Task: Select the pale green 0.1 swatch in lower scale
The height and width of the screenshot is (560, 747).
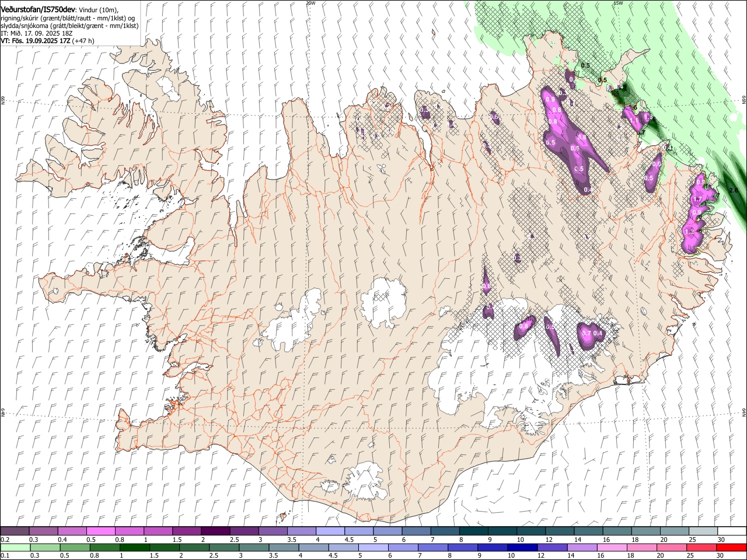Action: coord(15,548)
